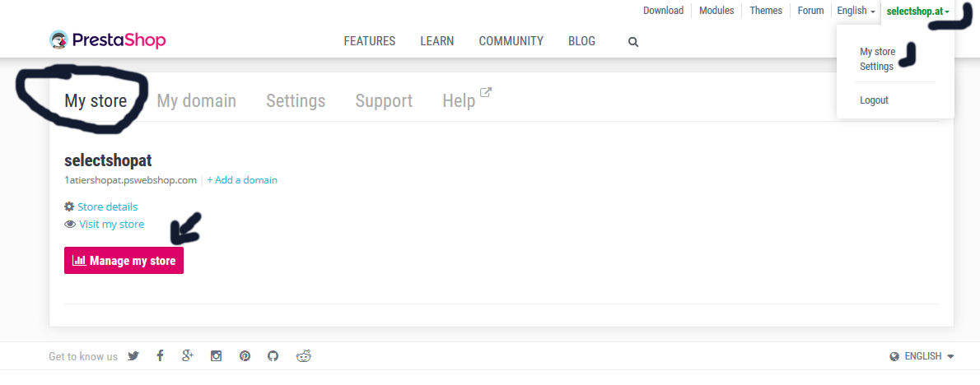Open the Download link in top bar

click(663, 11)
